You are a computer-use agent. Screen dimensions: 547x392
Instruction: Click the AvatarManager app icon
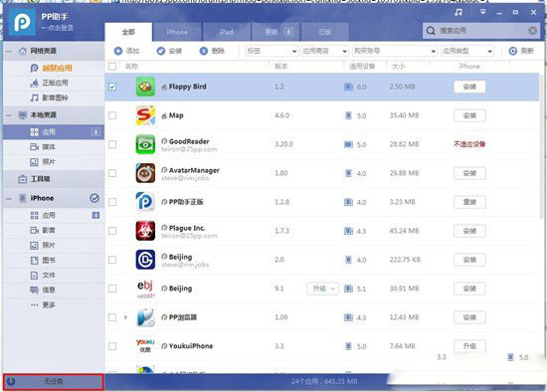point(145,173)
